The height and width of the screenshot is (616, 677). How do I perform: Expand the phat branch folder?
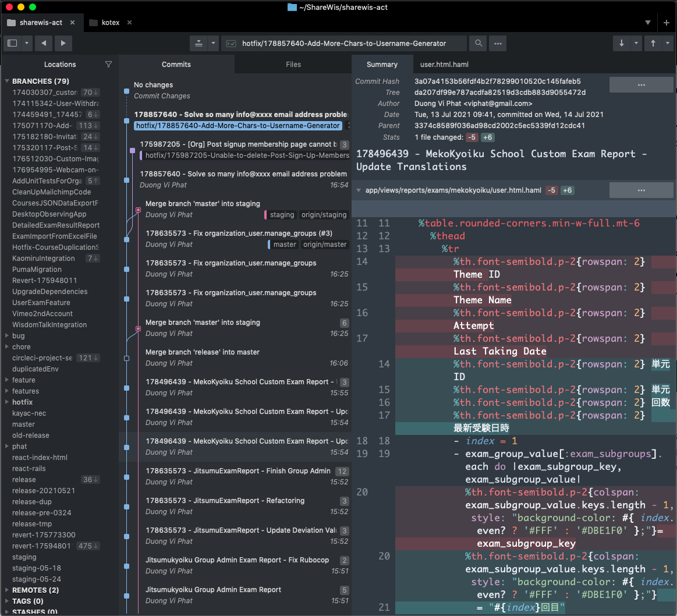pos(7,446)
